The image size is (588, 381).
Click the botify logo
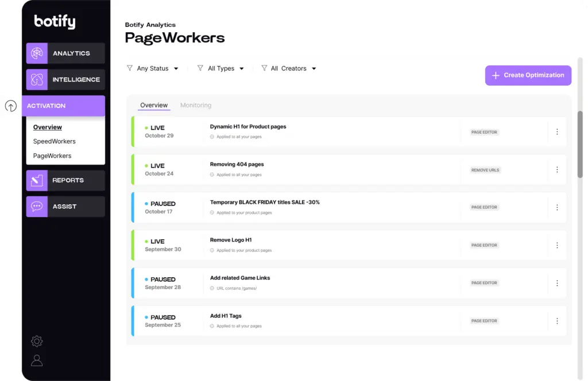(x=55, y=21)
